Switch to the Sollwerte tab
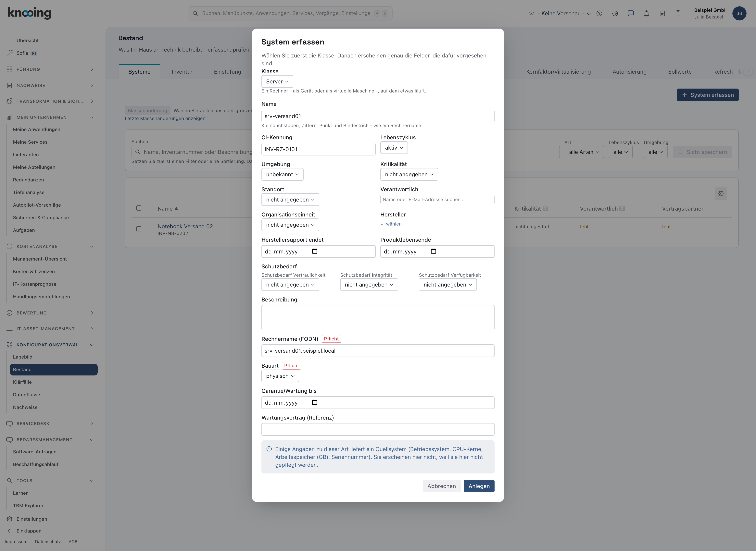Screen dimensions: 756x551 point(680,72)
